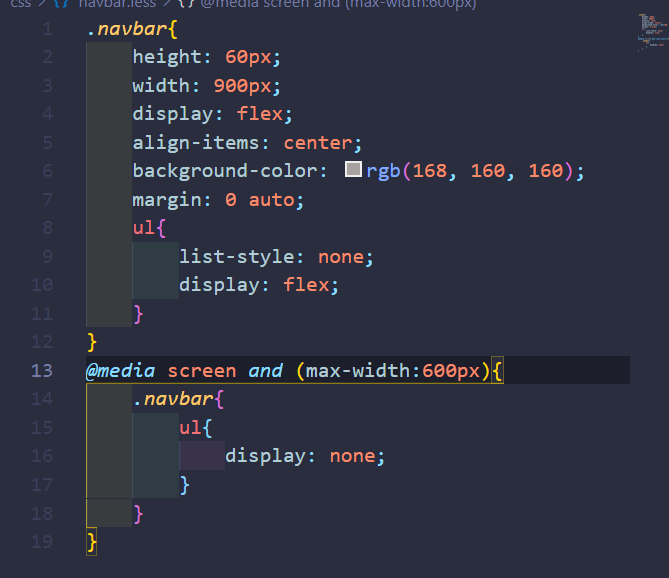Click the 'list-style' property
The image size is (669, 578).
click(236, 257)
